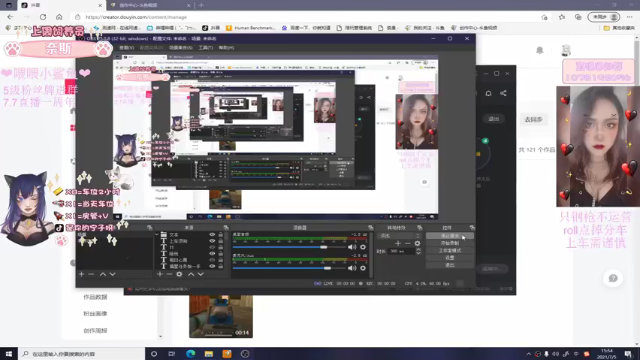
Task: Mute the 桌面音频 speaker icon in mixer
Action: [x=351, y=247]
